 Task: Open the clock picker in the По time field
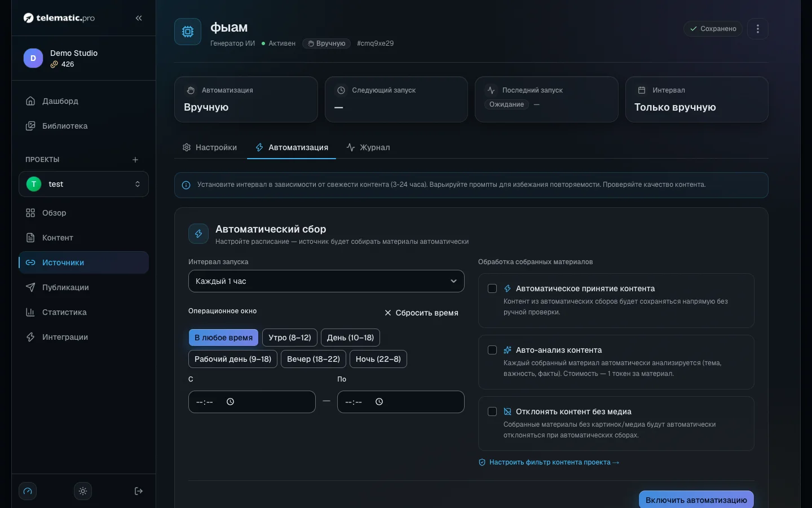pyautogui.click(x=379, y=402)
